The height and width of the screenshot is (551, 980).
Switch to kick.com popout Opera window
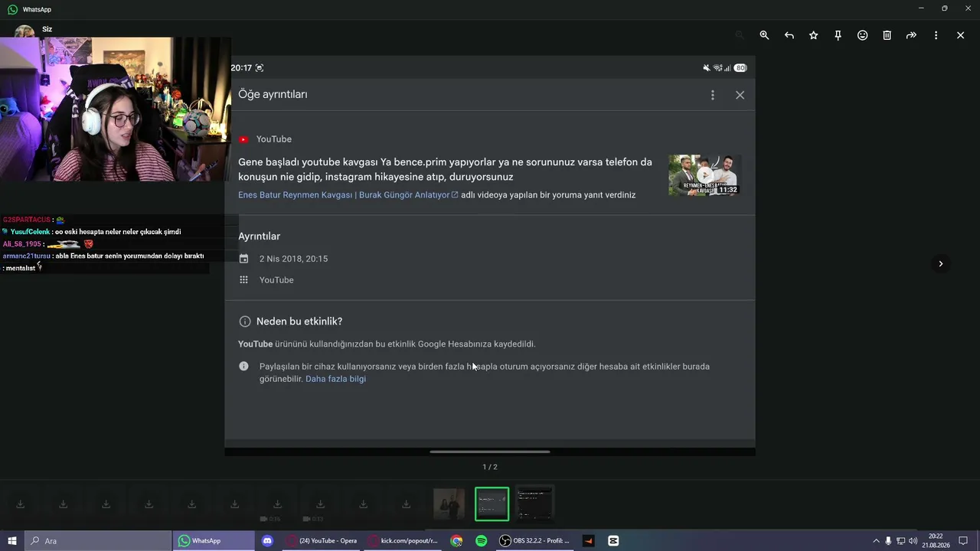pyautogui.click(x=404, y=541)
